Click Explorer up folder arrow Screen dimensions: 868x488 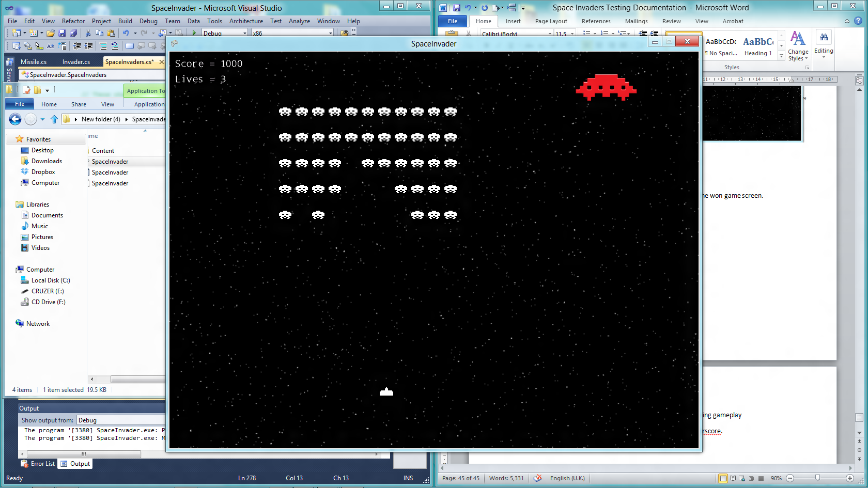(54, 119)
